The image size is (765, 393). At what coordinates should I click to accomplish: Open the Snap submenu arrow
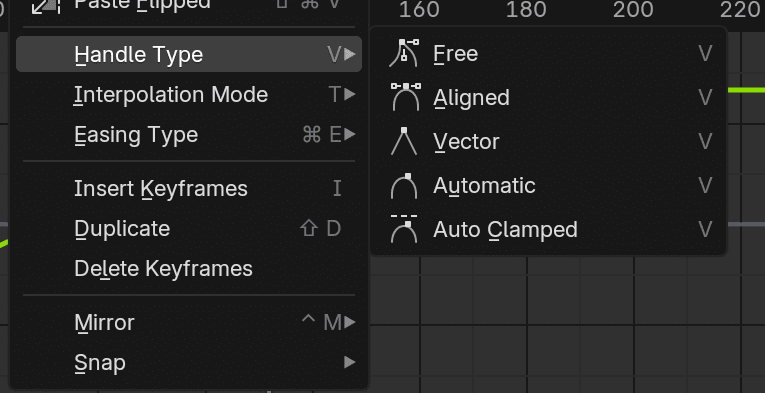[x=350, y=362]
